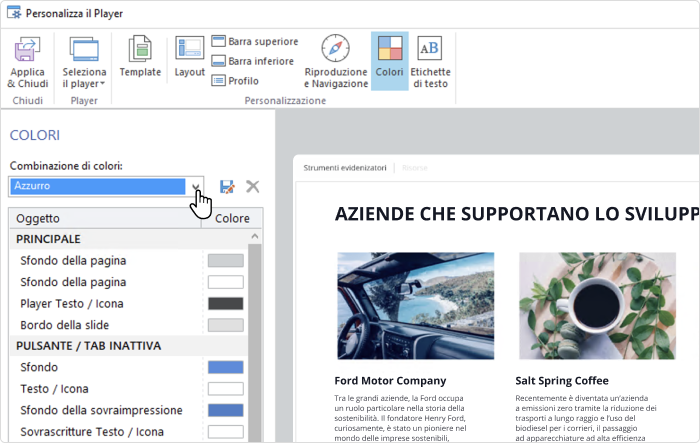Toggle Barra superiore option

coord(254,41)
